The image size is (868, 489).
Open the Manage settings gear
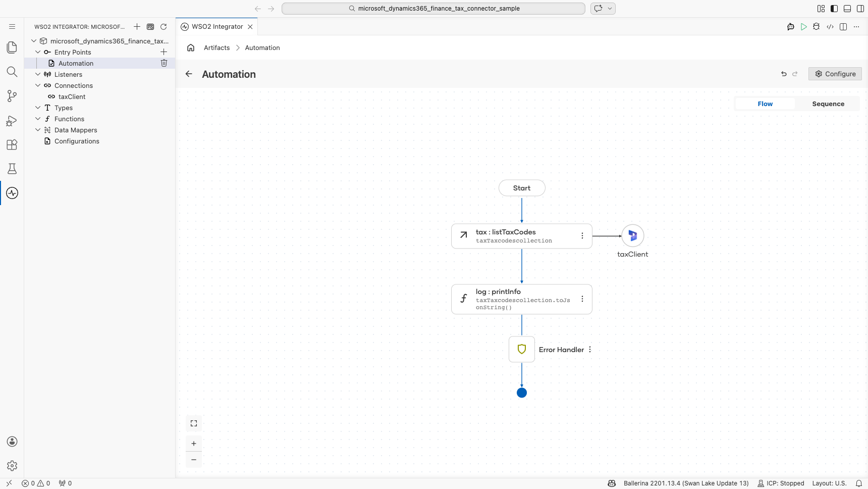(12, 466)
